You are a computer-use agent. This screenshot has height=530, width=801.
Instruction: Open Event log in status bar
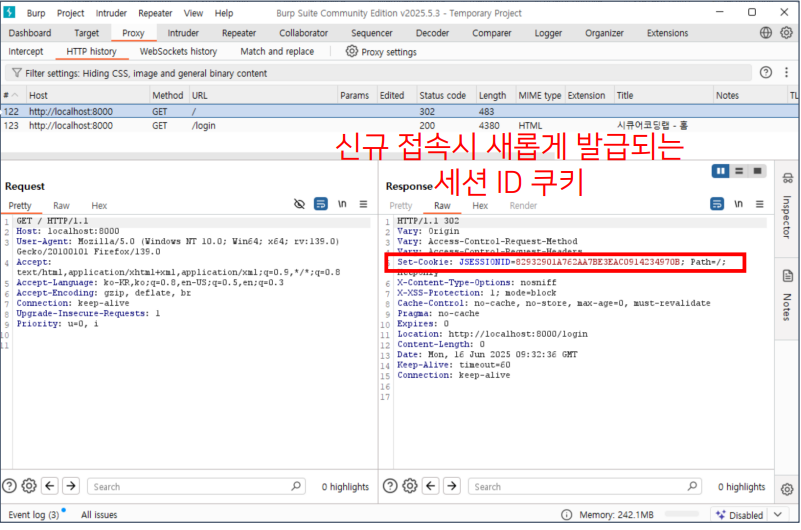34,515
